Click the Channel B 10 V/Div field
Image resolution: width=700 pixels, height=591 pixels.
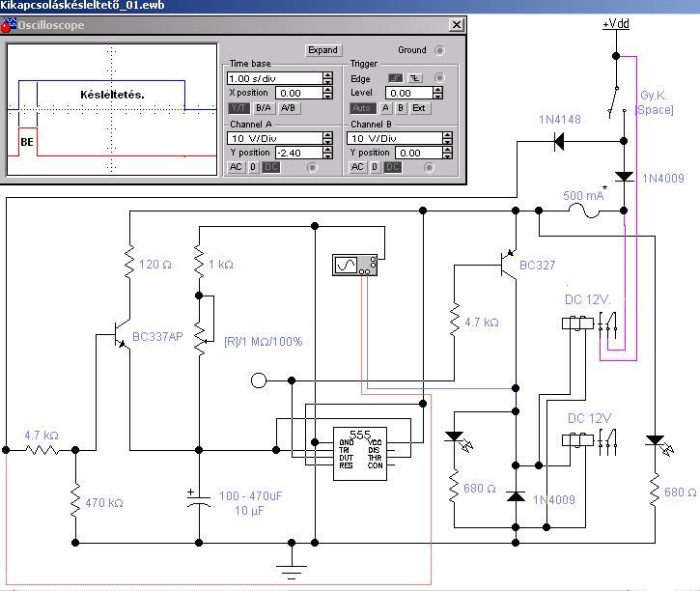pyautogui.click(x=394, y=138)
